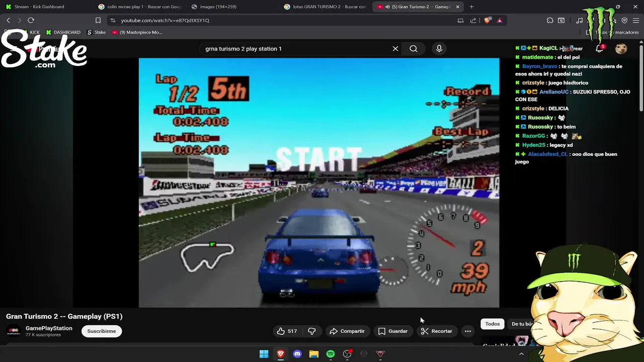Open the GamePlayStation channel name
The image size is (644, 362).
click(49, 328)
